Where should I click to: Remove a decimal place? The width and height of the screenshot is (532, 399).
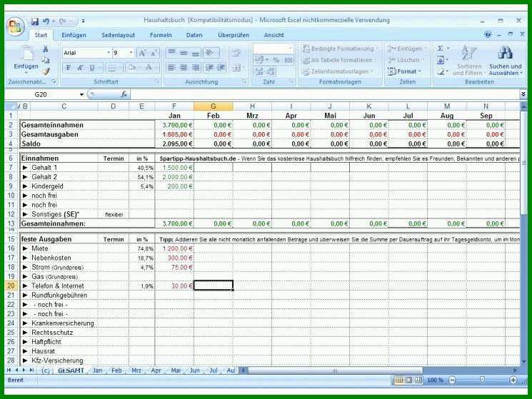pos(271,71)
